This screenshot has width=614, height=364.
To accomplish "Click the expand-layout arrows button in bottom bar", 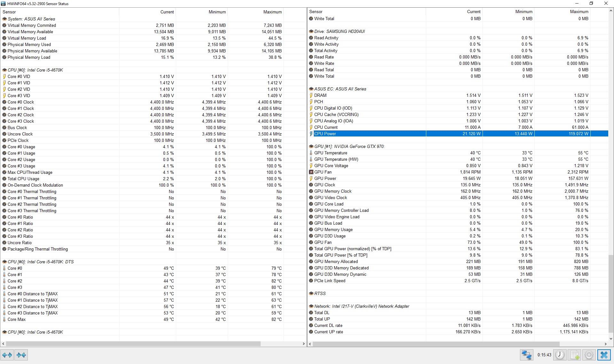I will (7, 355).
